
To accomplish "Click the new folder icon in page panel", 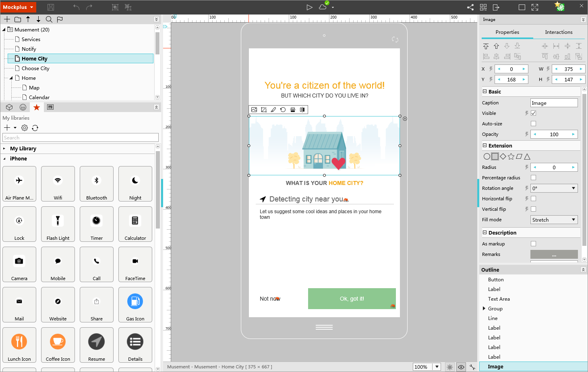I will click(18, 19).
